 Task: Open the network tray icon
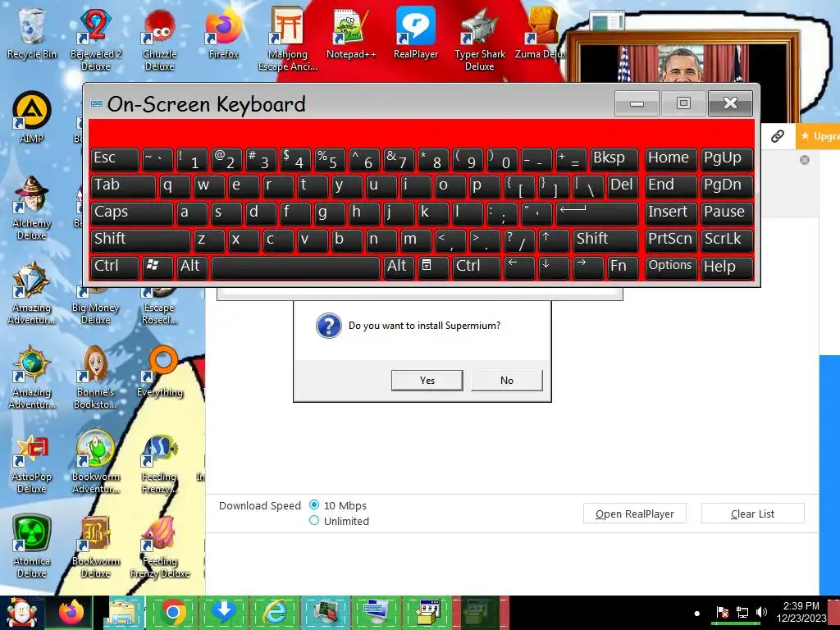click(x=742, y=612)
